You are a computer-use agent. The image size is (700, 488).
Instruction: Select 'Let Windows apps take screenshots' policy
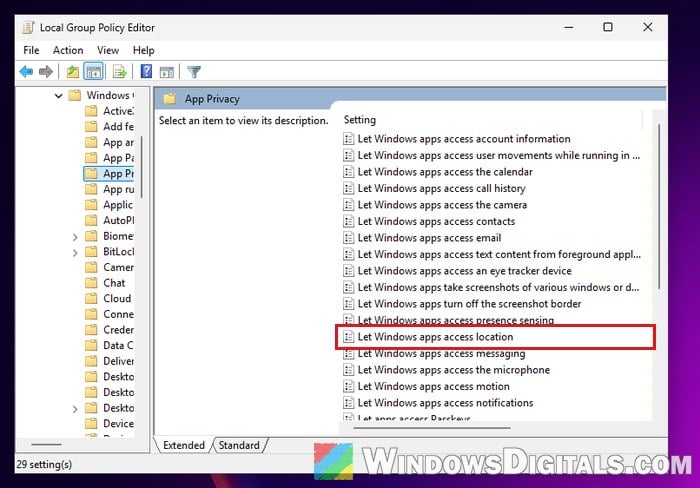pos(492,288)
